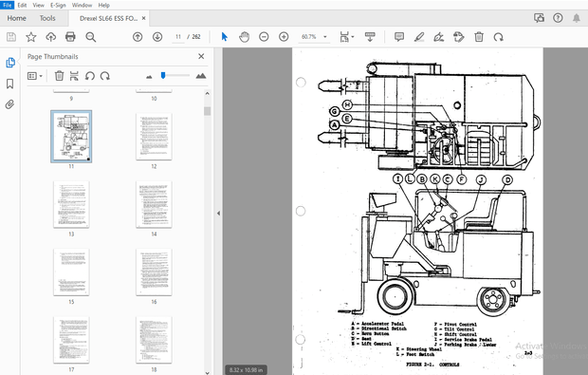Viewport: 588px width, 375px height.
Task: Delete selected pages in thumbnails panel
Action: click(59, 76)
